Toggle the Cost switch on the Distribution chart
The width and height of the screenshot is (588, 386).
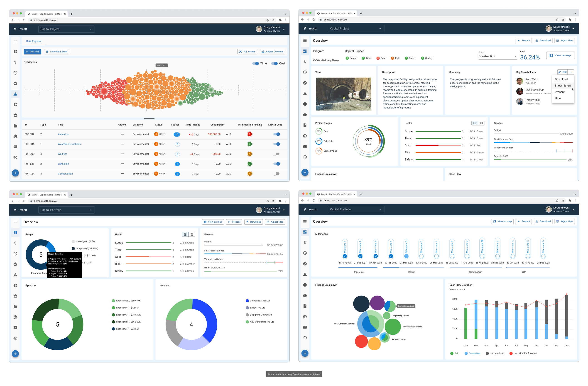click(x=275, y=64)
